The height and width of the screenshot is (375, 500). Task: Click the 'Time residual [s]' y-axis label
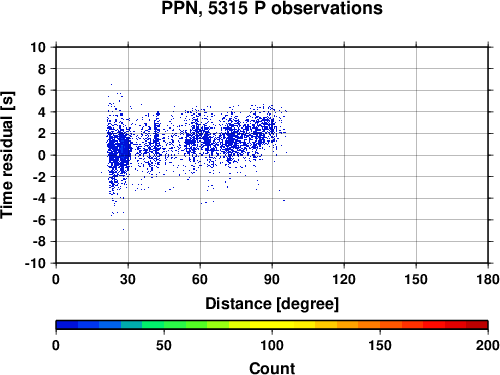click(x=7, y=155)
